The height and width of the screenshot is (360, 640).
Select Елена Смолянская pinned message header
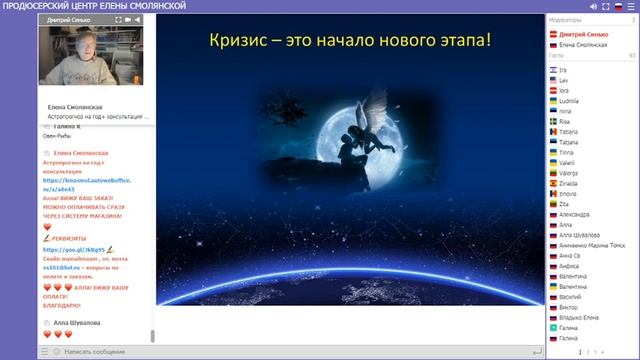coord(75,107)
